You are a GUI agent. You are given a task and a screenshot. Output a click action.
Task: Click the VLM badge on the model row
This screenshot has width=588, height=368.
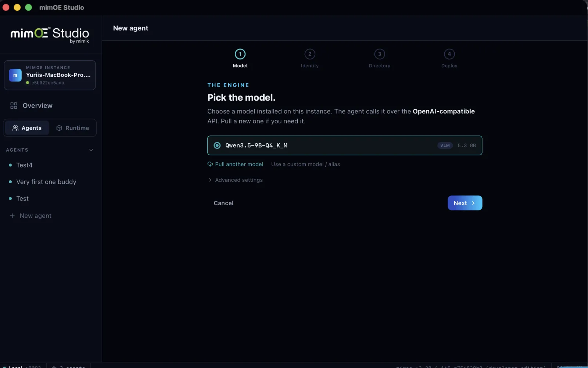click(x=445, y=145)
